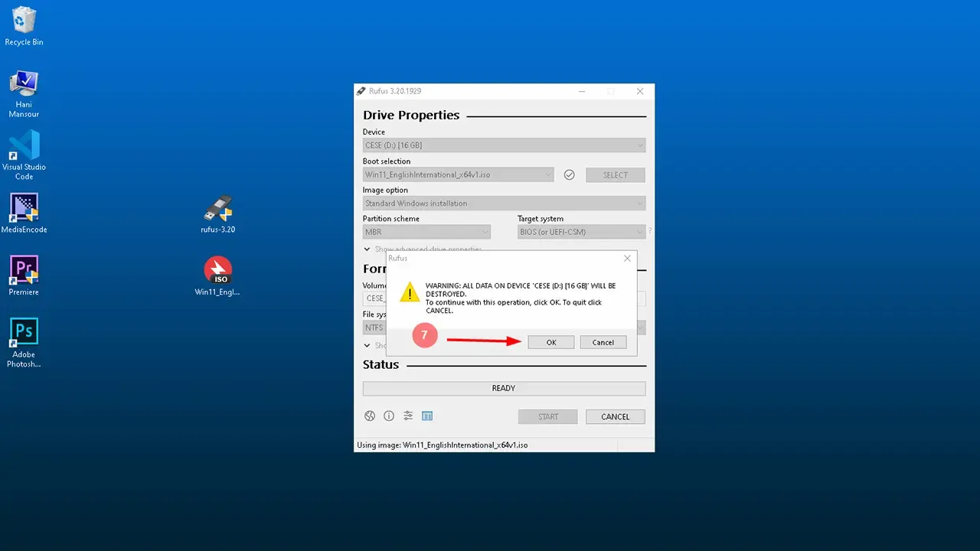
Task: Select the Premiere desktop shortcut
Action: [24, 275]
